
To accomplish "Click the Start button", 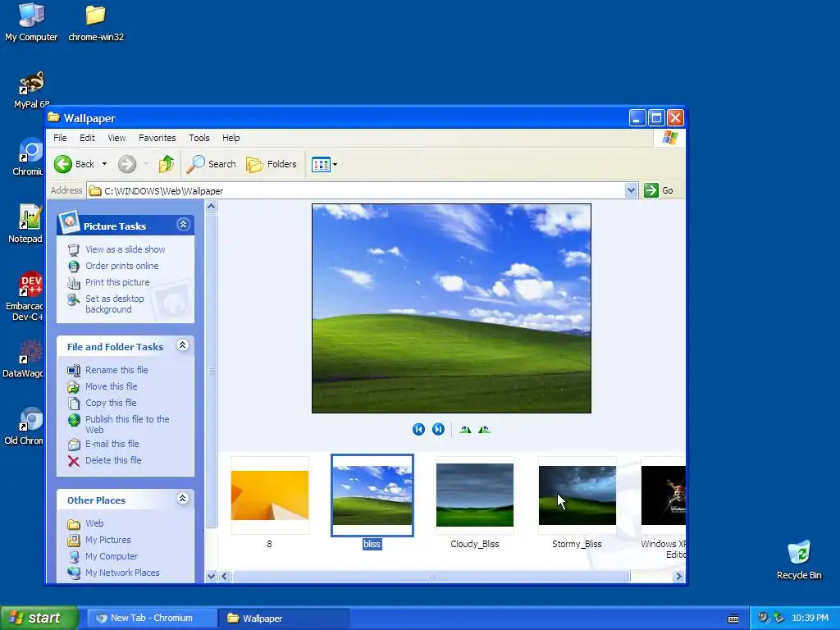I will [x=39, y=619].
